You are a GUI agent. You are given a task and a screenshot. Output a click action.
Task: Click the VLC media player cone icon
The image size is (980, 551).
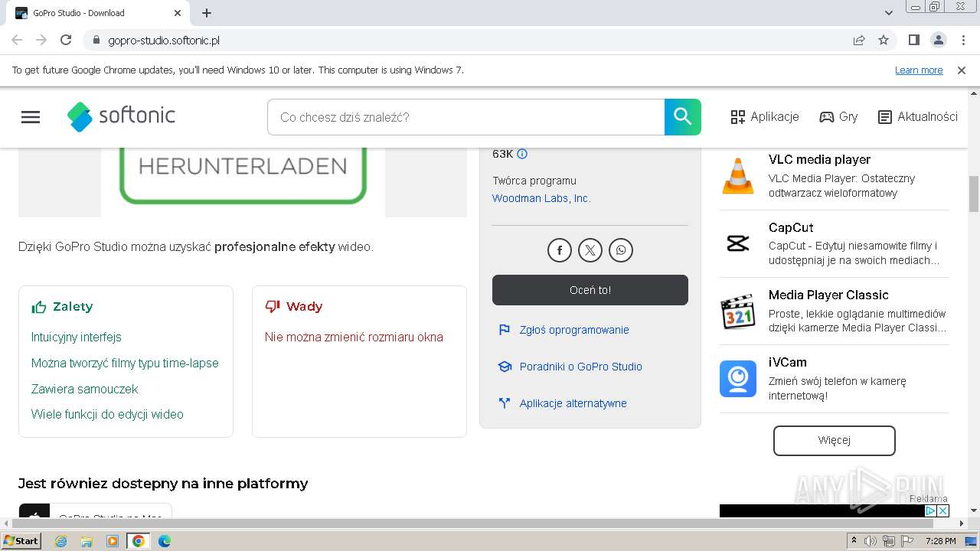[x=738, y=176]
